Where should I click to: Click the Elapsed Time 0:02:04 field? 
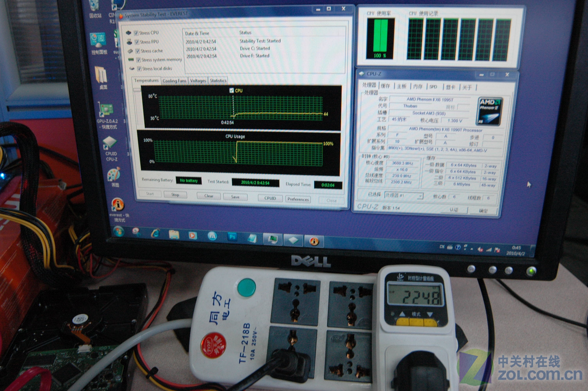point(328,185)
